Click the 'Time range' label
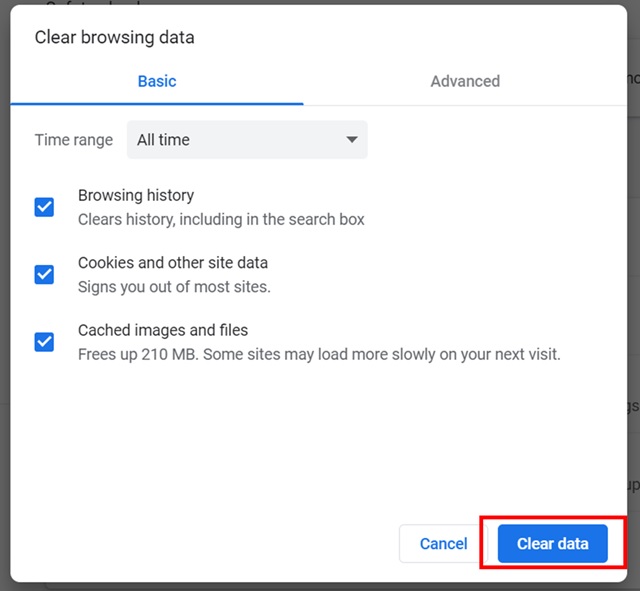This screenshot has width=640, height=591. coord(74,140)
